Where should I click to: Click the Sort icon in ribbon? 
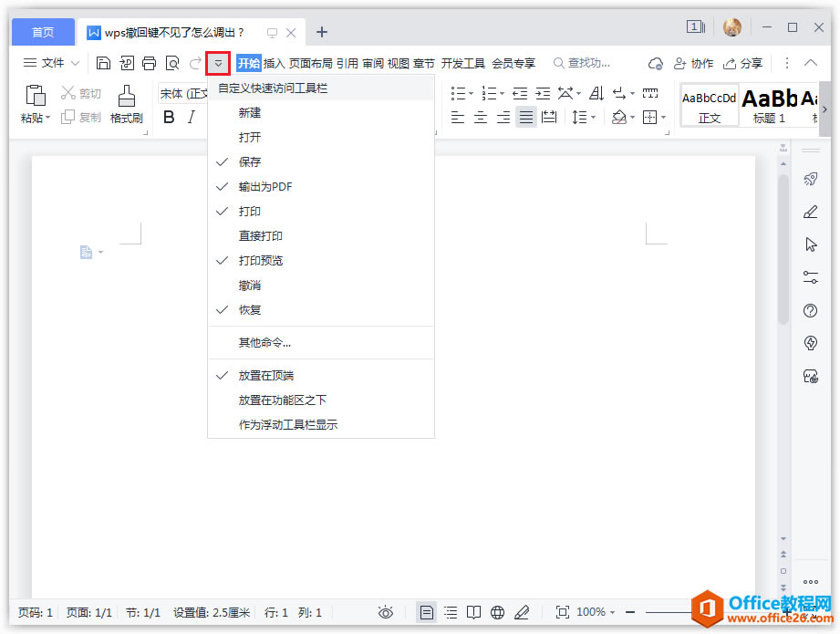tap(596, 94)
